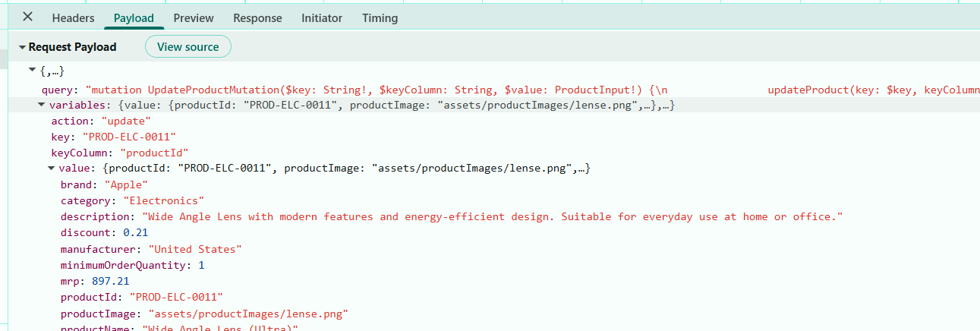980x331 pixels.
Task: Open the Initiator tab
Action: click(322, 18)
